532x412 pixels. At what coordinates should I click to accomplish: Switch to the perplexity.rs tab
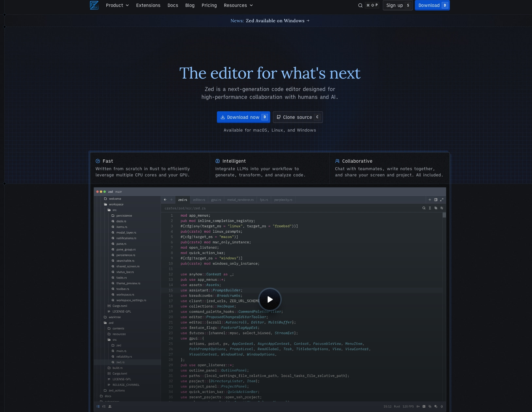click(283, 200)
